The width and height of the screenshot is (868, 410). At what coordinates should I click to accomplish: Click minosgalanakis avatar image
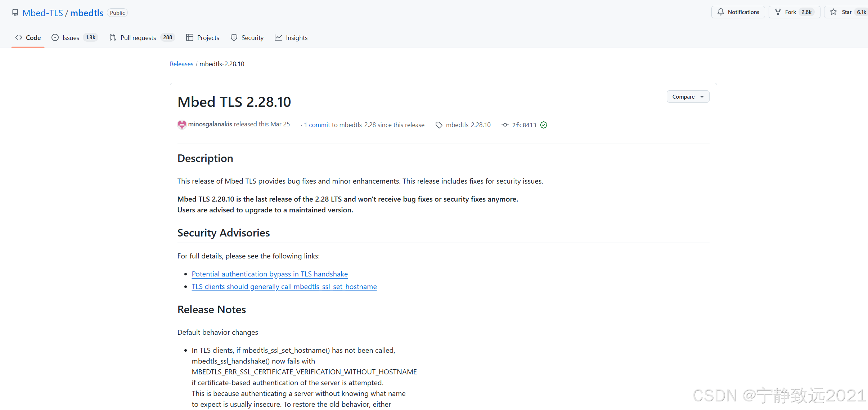(x=182, y=125)
